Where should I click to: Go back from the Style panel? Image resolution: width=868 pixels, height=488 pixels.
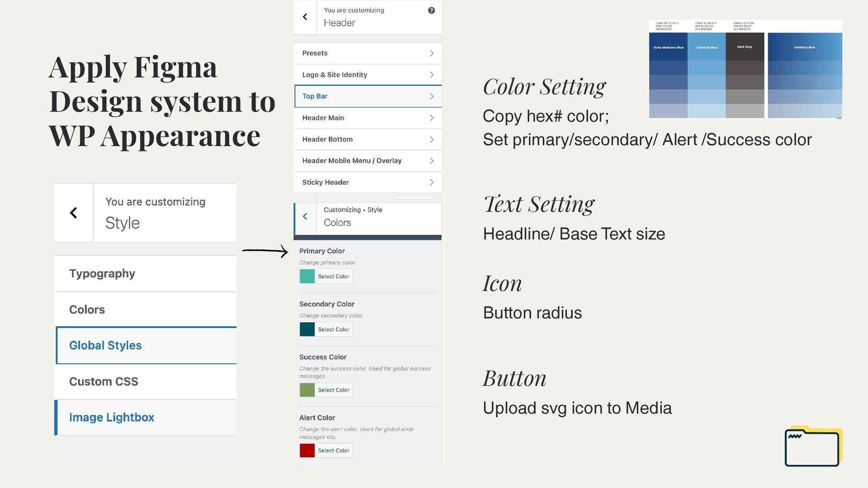74,213
